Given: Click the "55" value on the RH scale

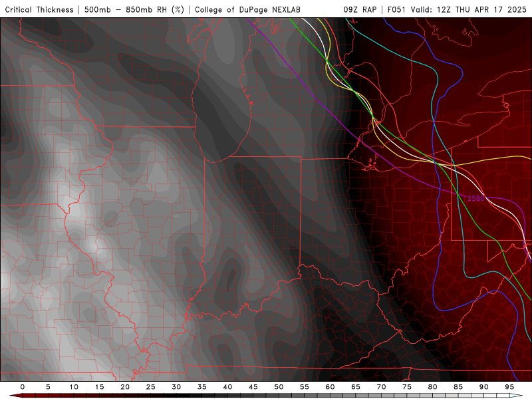Looking at the screenshot, I should coord(305,387).
